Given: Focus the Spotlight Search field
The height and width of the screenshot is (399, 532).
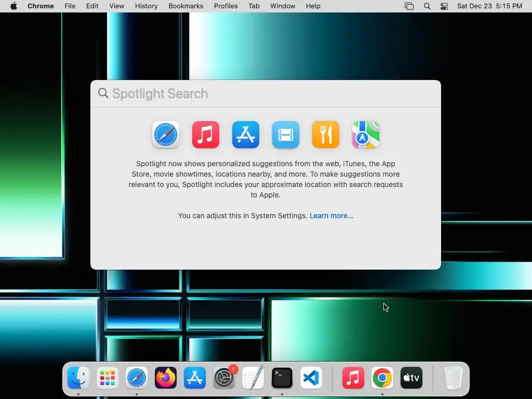Looking at the screenshot, I should (x=265, y=94).
